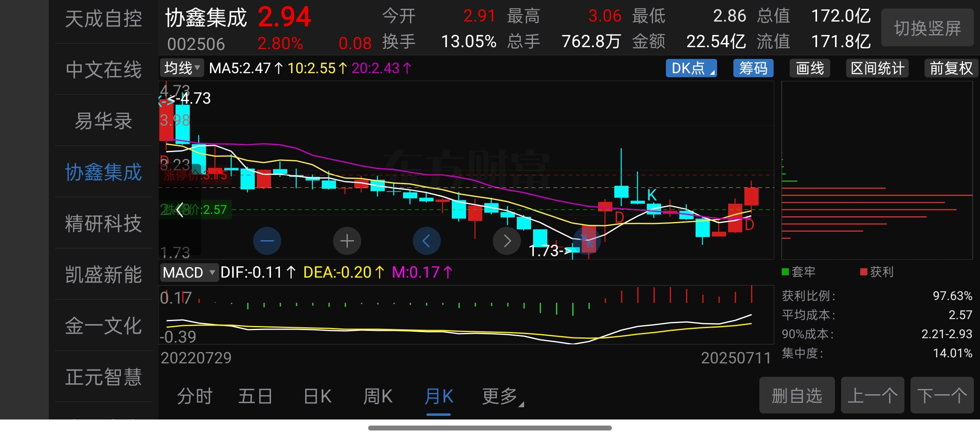Image resolution: width=980 pixels, height=439 pixels.
Task: Tap the end date 20250711
Action: point(736,358)
